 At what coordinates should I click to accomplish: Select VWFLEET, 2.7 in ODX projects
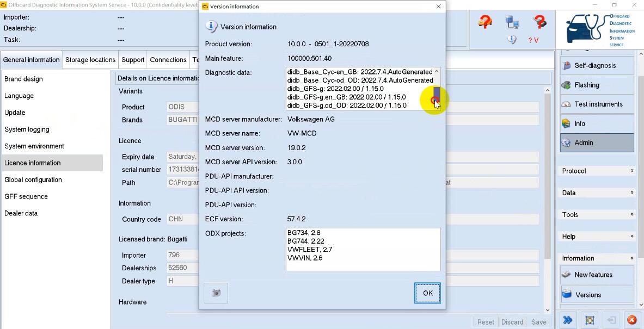(x=310, y=250)
